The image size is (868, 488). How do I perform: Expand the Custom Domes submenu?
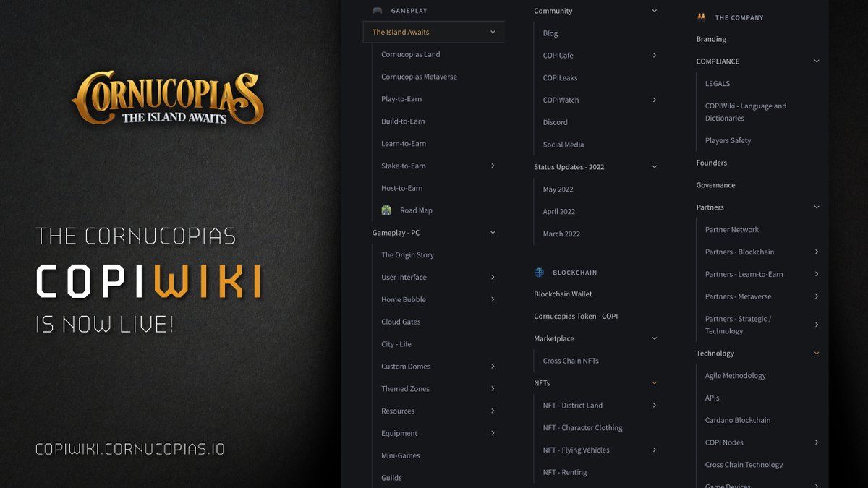coord(493,367)
